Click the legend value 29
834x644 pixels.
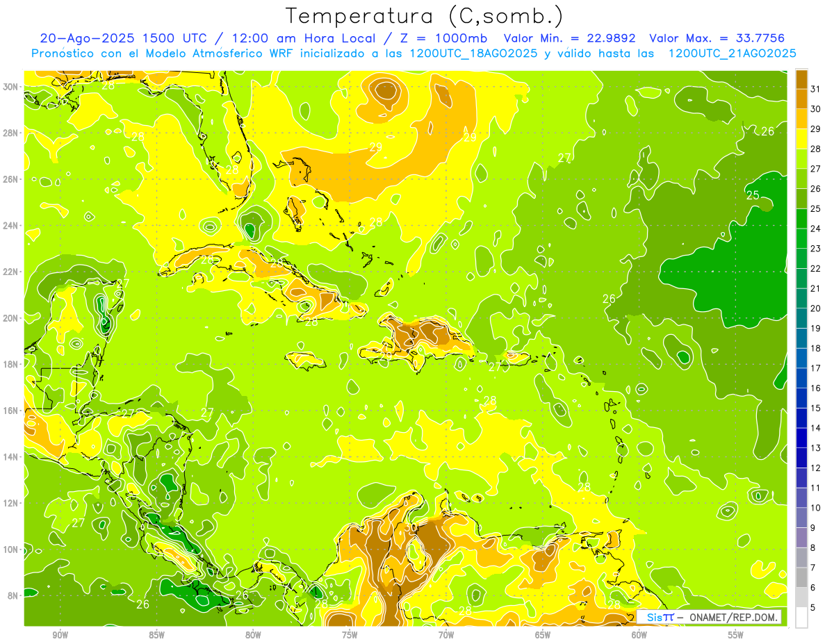[x=816, y=129]
